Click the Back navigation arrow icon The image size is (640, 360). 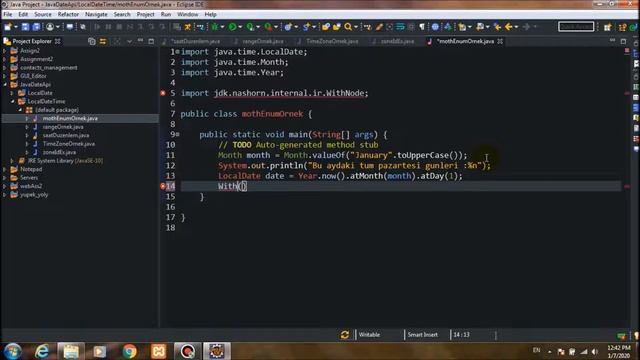pos(509,27)
